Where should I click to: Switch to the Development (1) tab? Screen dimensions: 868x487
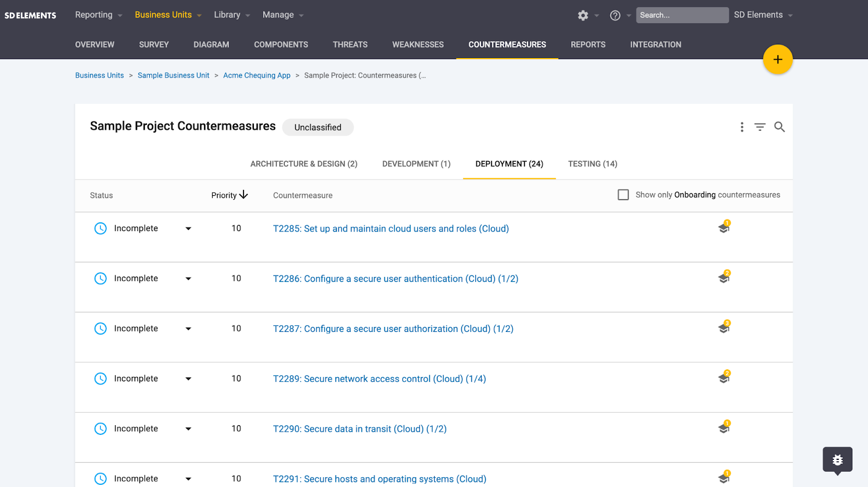point(416,164)
